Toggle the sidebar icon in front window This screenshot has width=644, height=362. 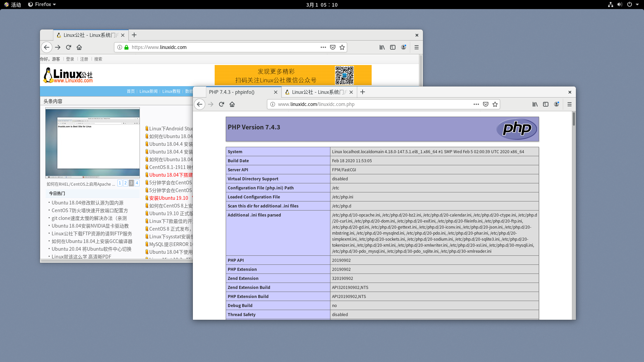point(546,104)
